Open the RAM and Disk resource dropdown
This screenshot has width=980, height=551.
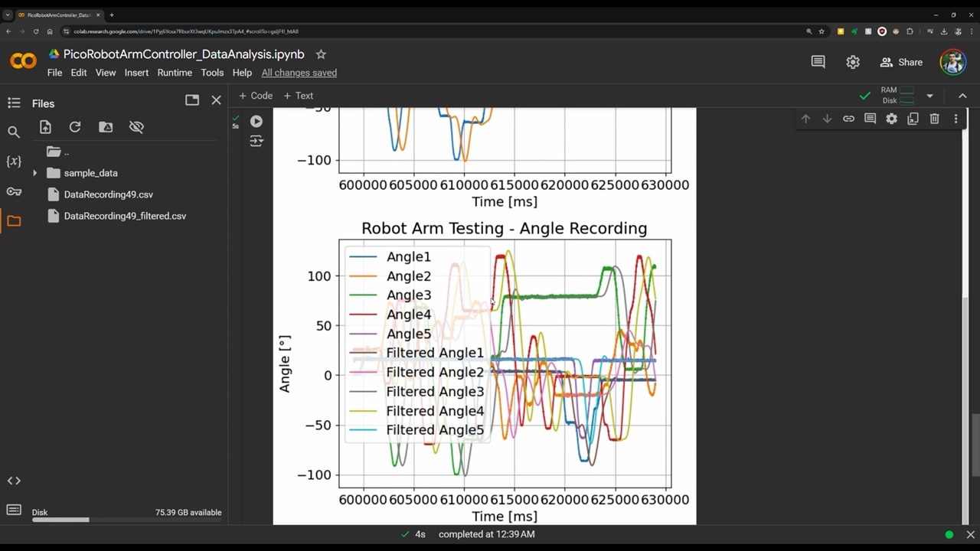pos(929,96)
